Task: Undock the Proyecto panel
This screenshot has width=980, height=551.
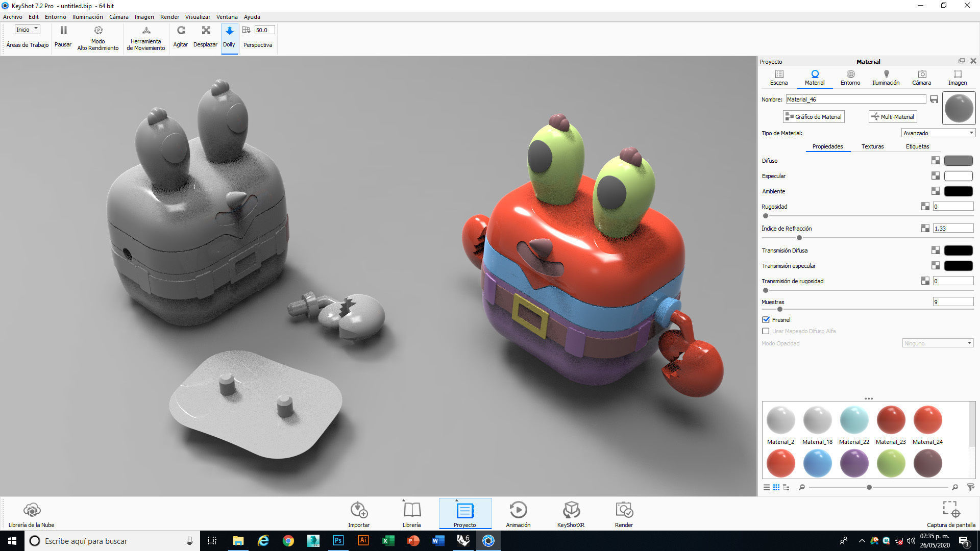Action: [x=962, y=61]
